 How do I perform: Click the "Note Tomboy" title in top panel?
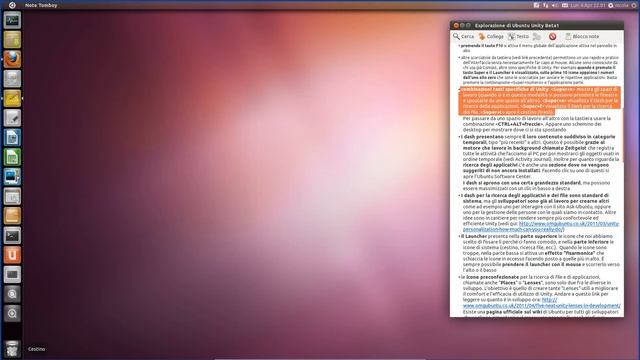pyautogui.click(x=41, y=5)
